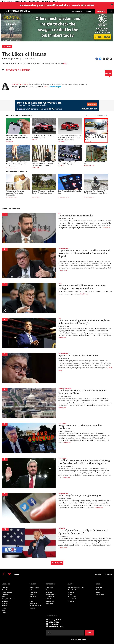Share article via Facebook icon
The image size is (114, 644).
coord(97,59)
